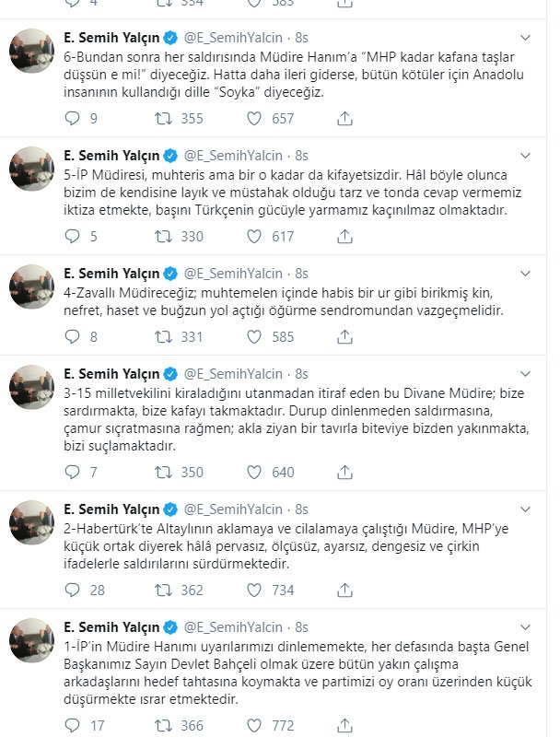Share the tweet starting '1-İP'in Müdire Hanımı'
This screenshot has height=737, width=560.
345,727
